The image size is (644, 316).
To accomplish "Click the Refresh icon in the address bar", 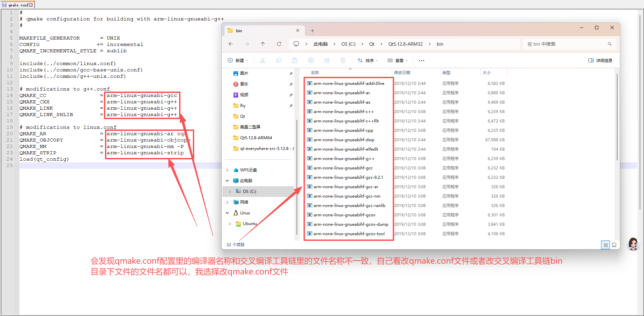I will [279, 44].
